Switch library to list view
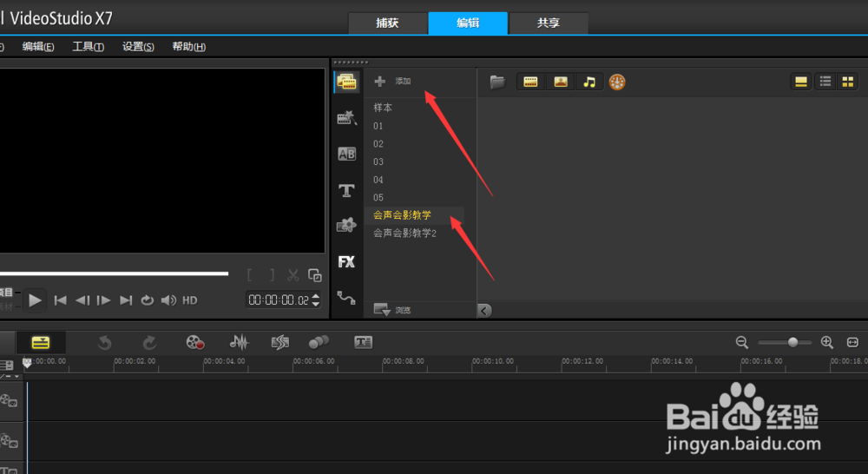This screenshot has width=868, height=474. [825, 82]
